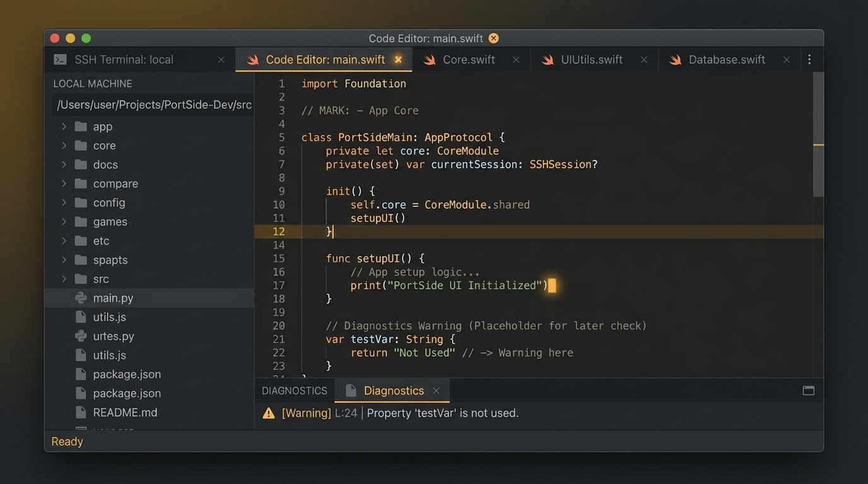Viewport: 868px width, 484px height.
Task: Open the Database.swift tab
Action: pos(729,60)
